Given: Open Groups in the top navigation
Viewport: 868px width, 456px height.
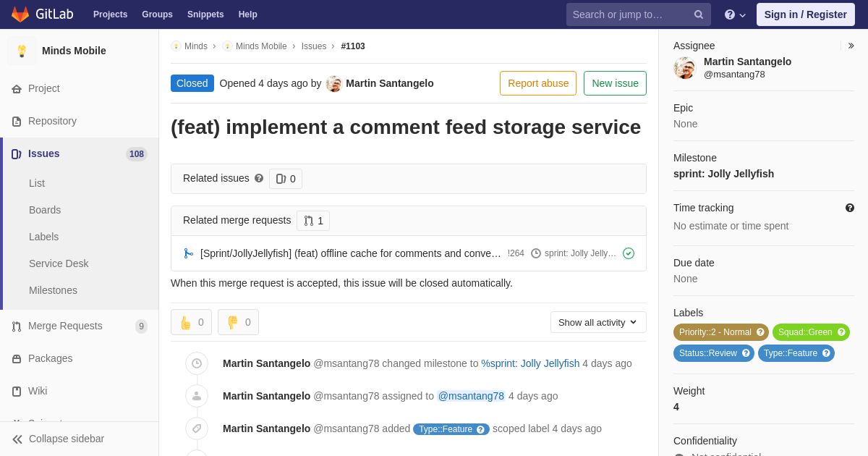Looking at the screenshot, I should (157, 14).
